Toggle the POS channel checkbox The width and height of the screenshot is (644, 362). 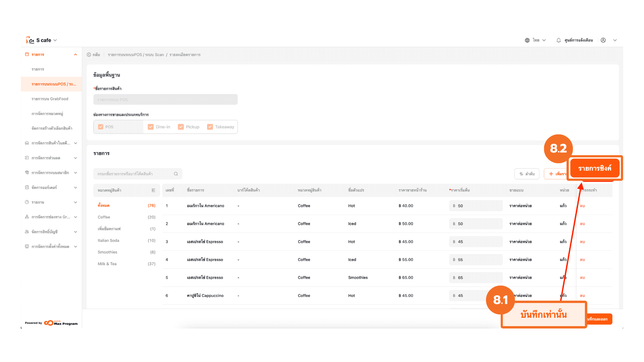101,127
